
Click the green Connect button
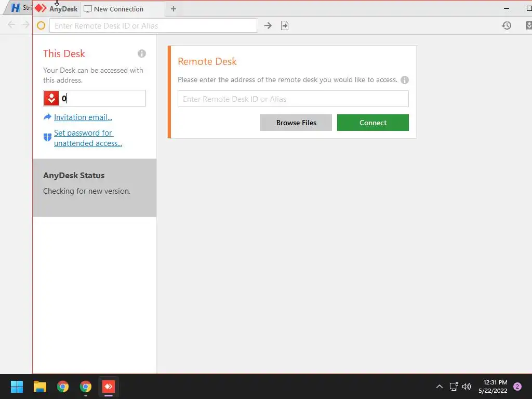point(373,123)
